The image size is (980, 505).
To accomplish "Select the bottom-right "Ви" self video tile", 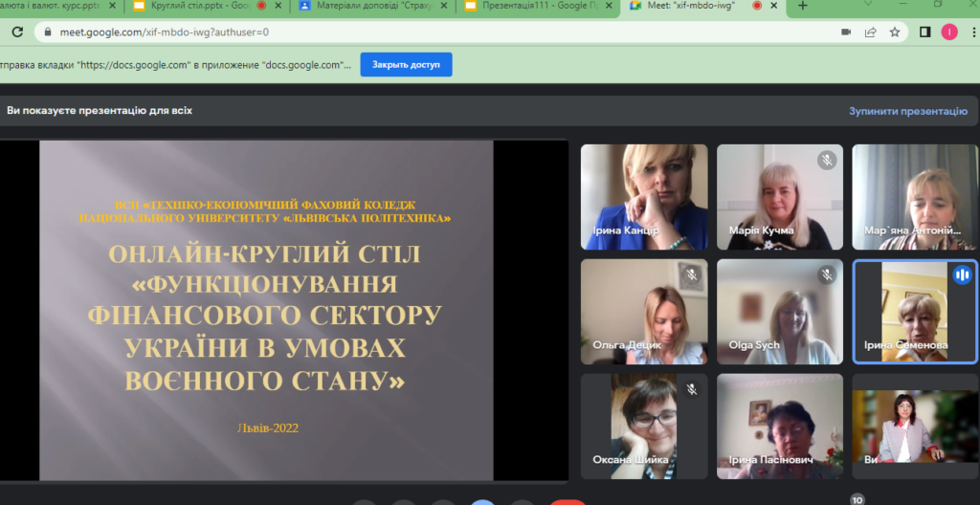I will tap(916, 427).
